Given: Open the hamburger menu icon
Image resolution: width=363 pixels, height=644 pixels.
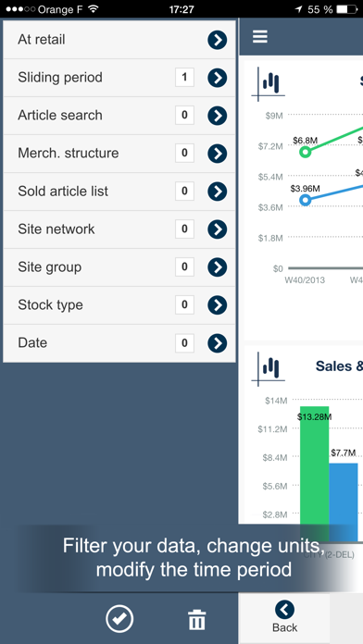Looking at the screenshot, I should [x=260, y=37].
